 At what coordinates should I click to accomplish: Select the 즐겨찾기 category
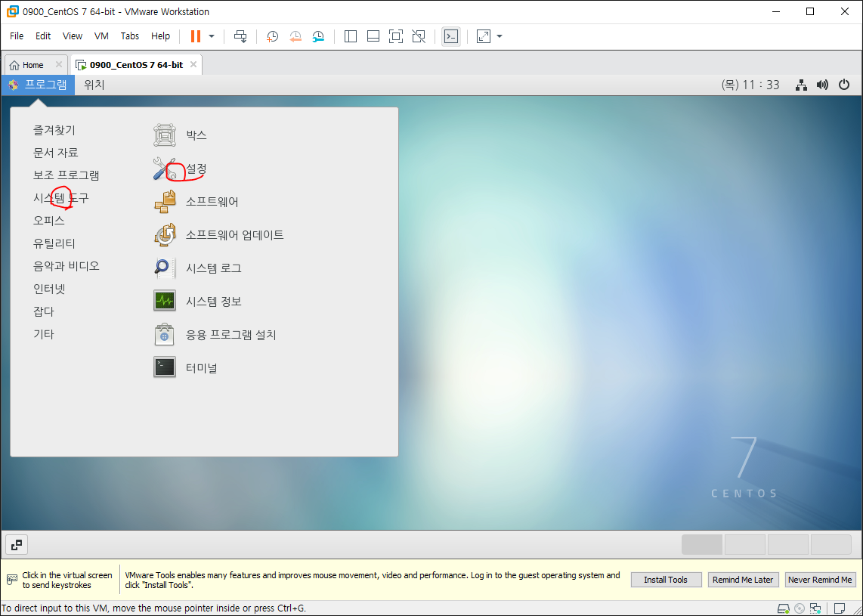pos(54,131)
